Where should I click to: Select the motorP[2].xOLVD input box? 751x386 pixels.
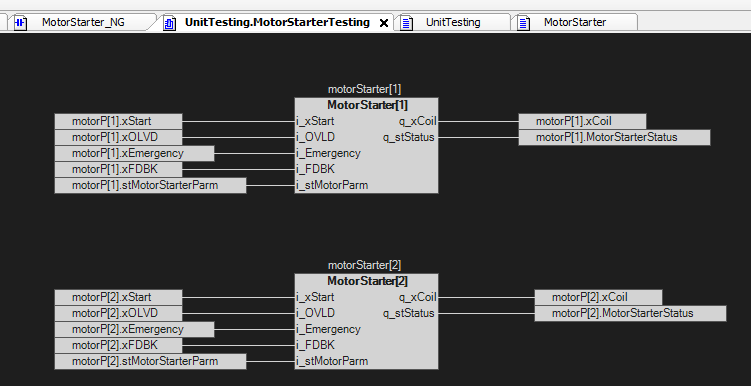coord(118,313)
